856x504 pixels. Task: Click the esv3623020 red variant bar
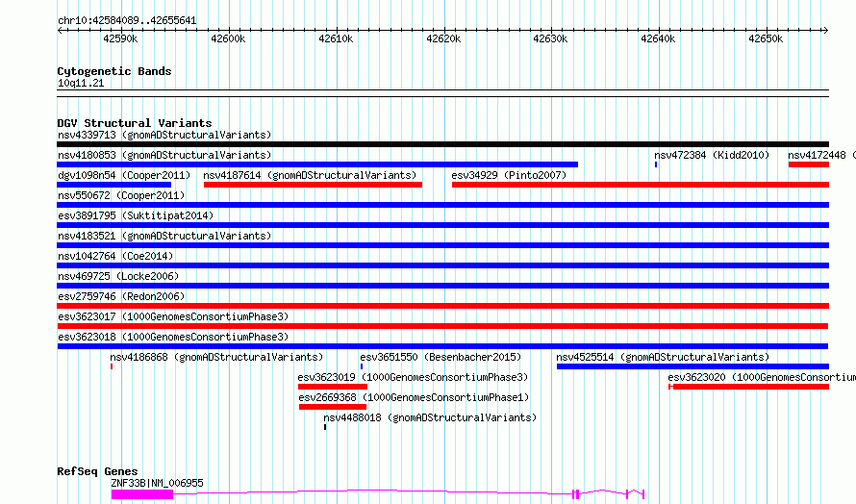click(749, 387)
